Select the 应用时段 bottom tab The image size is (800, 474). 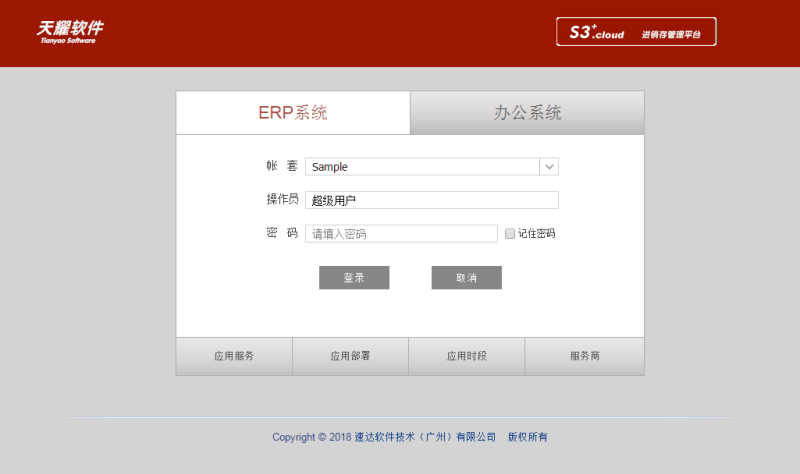[467, 356]
